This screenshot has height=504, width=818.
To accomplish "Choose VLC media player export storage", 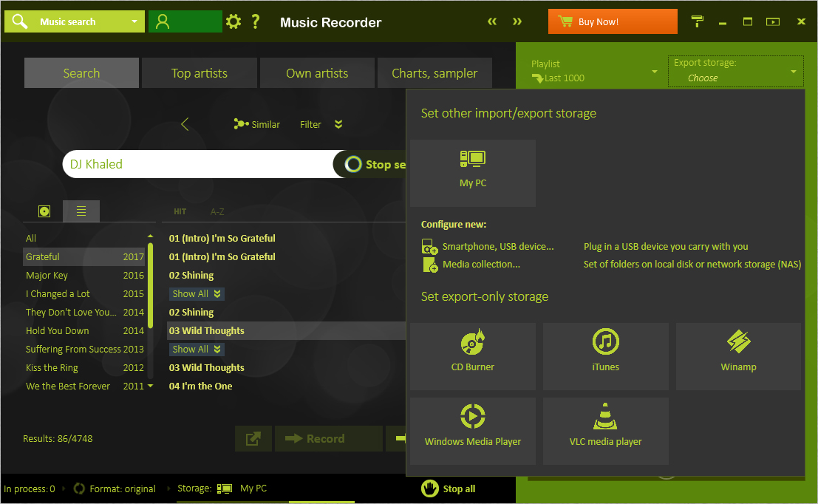I will click(x=606, y=431).
